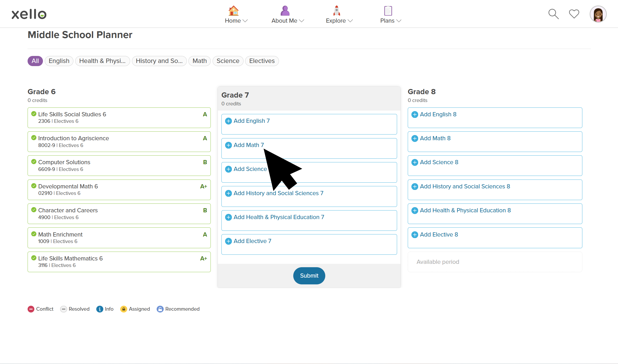Open the user profile avatar

(598, 14)
